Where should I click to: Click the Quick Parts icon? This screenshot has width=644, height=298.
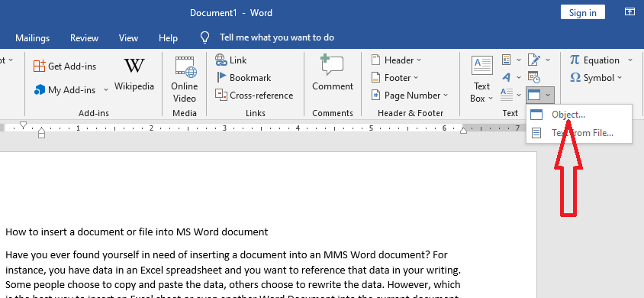pyautogui.click(x=507, y=60)
